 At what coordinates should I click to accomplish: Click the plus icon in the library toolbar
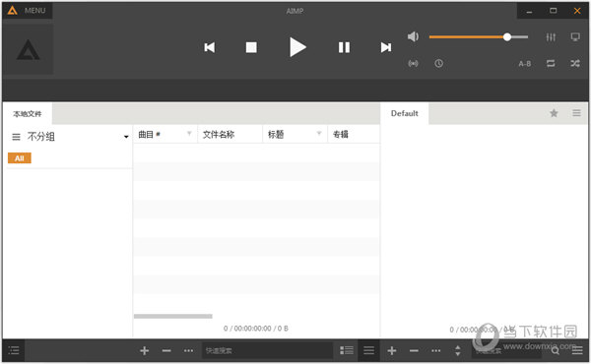[x=144, y=351]
